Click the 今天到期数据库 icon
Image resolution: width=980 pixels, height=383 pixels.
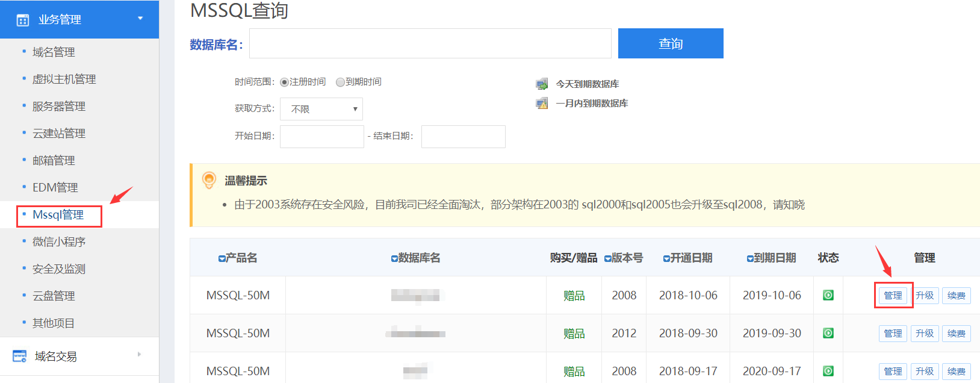coord(542,84)
